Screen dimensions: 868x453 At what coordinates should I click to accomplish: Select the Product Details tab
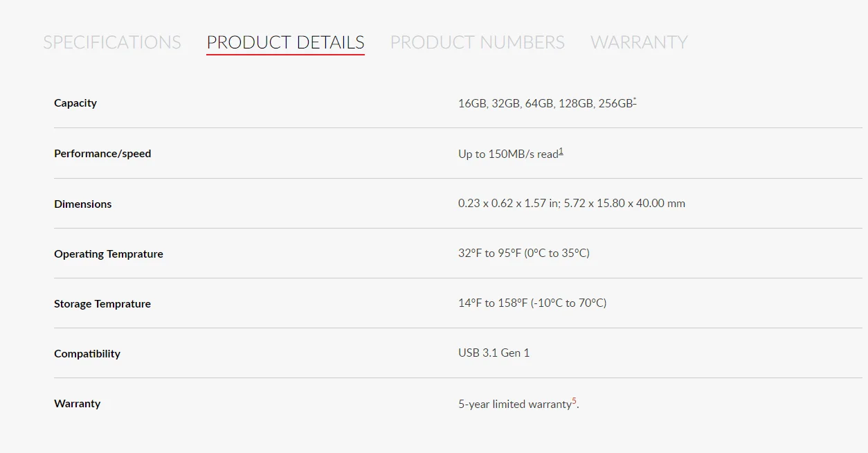click(285, 42)
